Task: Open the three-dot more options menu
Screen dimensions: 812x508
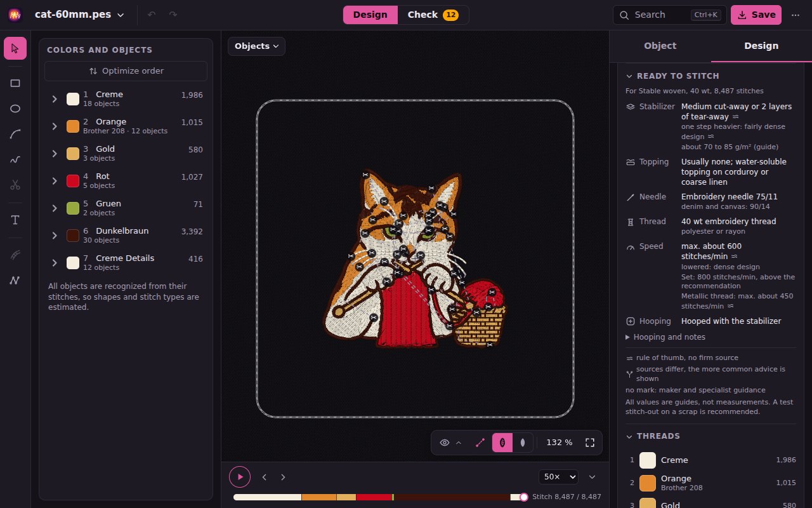Action: [796, 15]
